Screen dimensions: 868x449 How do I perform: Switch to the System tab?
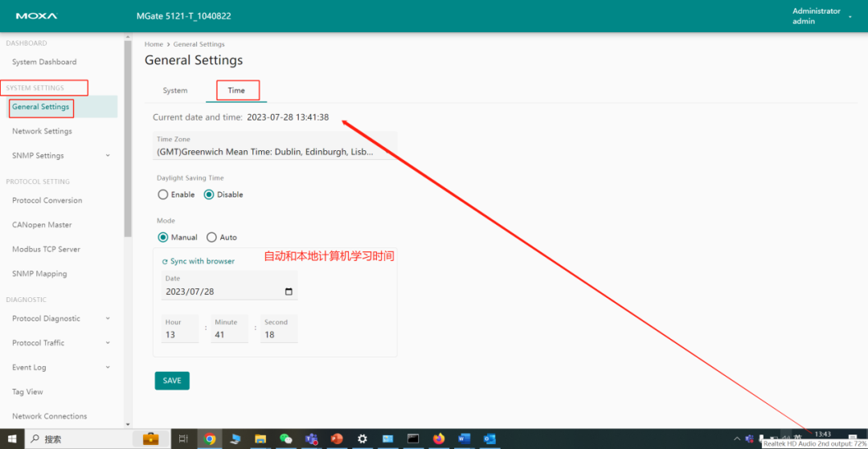pyautogui.click(x=175, y=91)
